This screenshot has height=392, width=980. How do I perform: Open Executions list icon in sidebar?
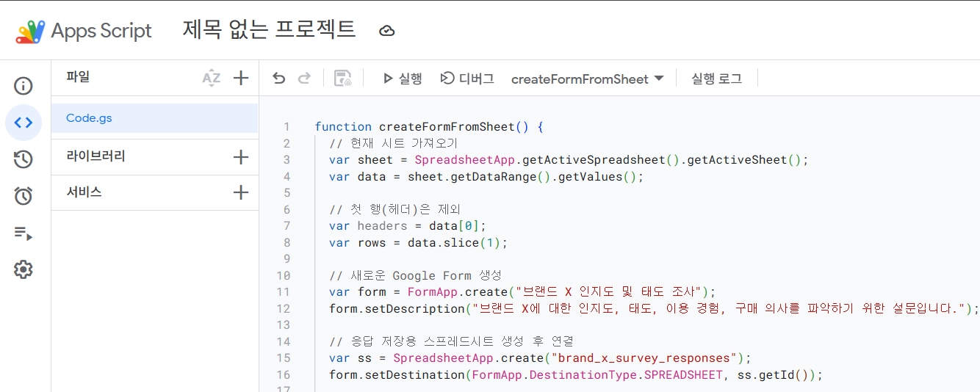[24, 233]
